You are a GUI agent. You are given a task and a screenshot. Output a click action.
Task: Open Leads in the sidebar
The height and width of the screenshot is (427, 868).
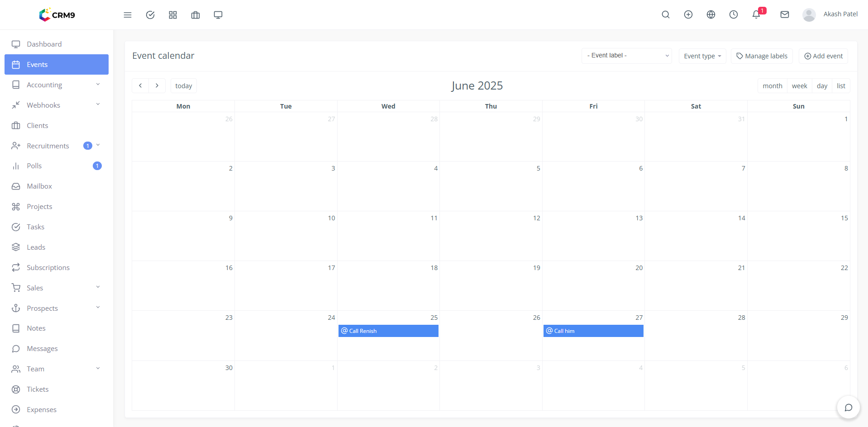[x=36, y=247]
